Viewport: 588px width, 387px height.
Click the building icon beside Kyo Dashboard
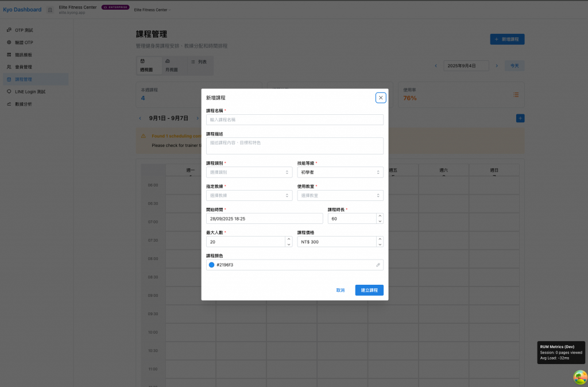point(50,10)
